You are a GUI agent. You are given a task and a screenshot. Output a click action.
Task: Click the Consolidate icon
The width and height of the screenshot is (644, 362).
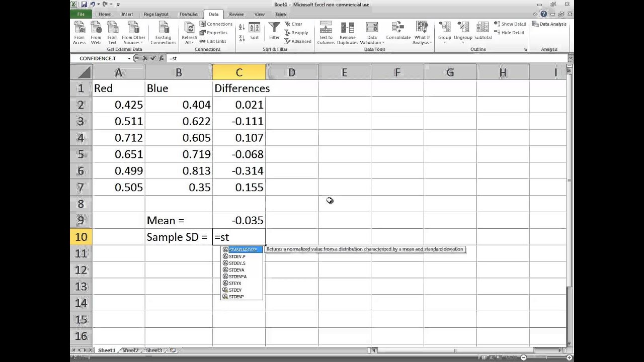[x=398, y=31]
